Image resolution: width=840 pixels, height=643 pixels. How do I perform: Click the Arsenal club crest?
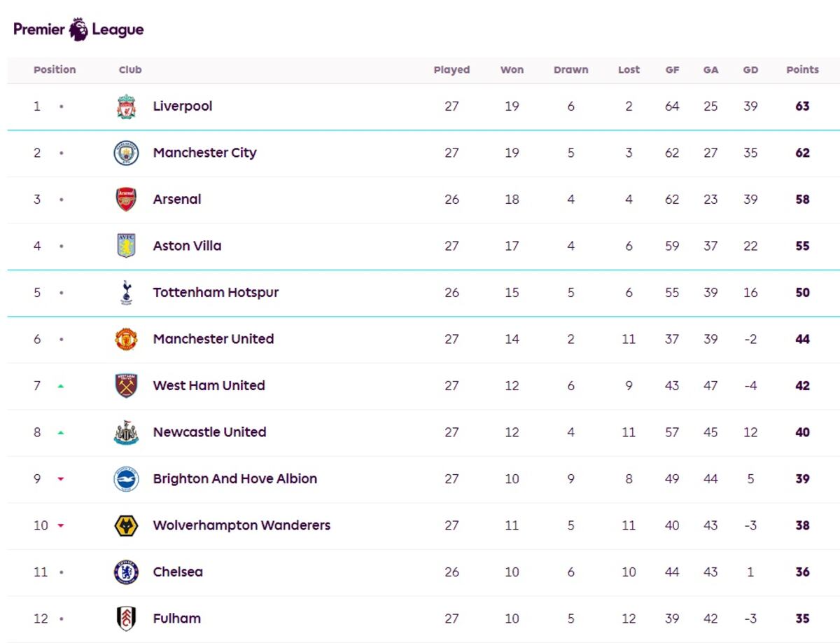coord(127,200)
